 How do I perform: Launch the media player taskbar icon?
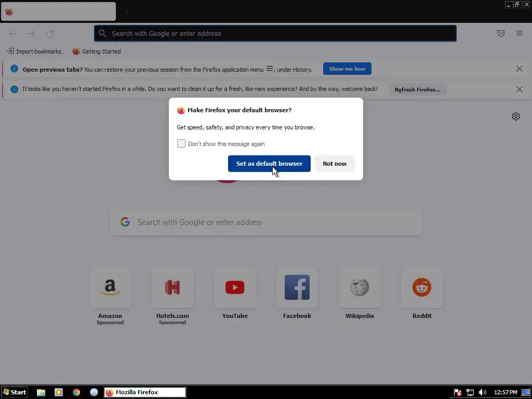tap(59, 392)
